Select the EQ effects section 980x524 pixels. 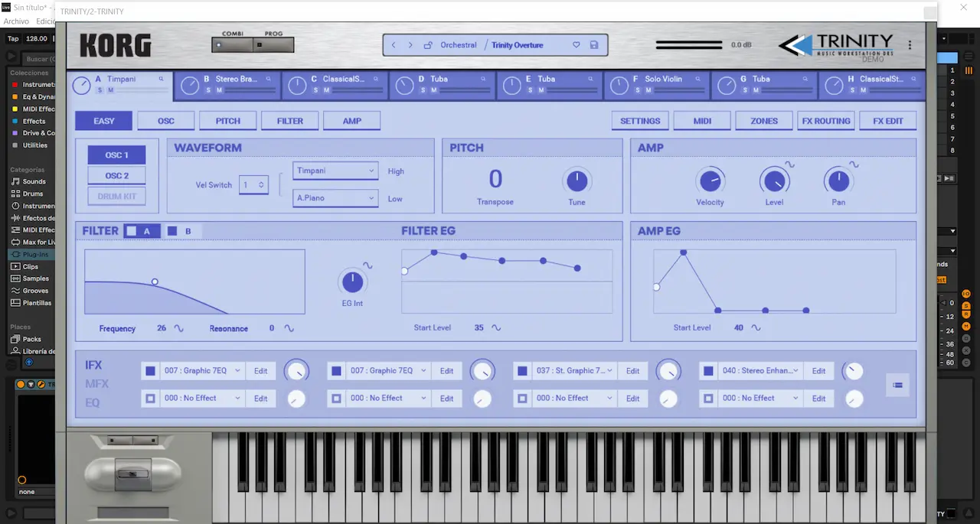pos(93,402)
